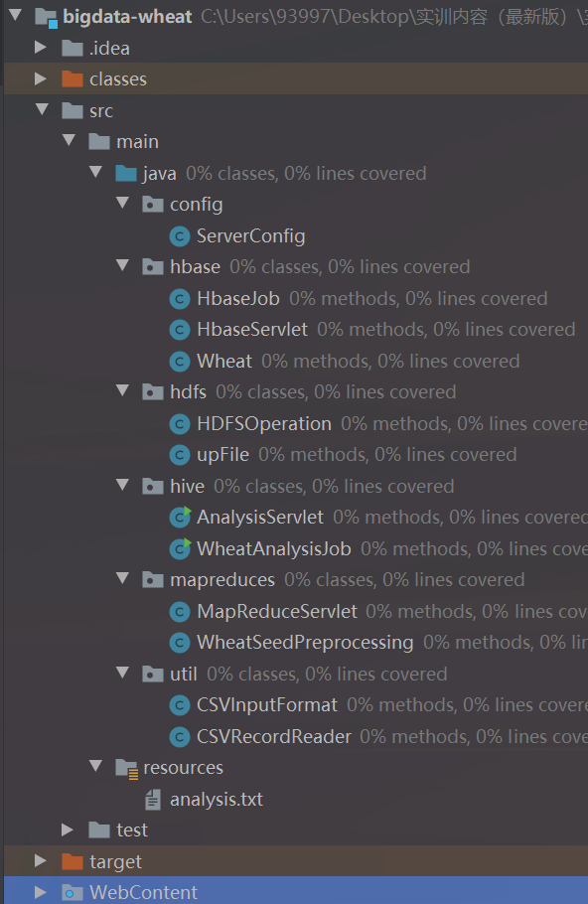Click the hdfs package icon
588x904 pixels.
pos(153,392)
